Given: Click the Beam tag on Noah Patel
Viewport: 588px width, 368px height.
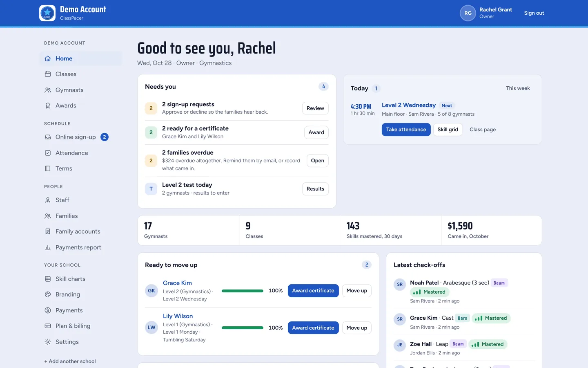Looking at the screenshot, I should (x=499, y=283).
